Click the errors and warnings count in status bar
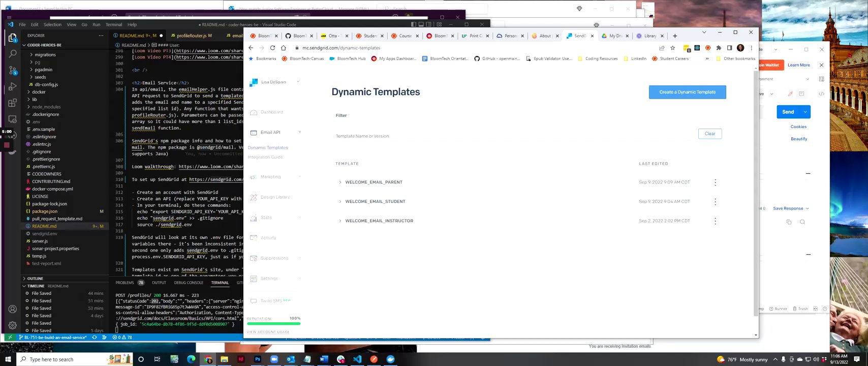Viewport: 868px width, 366px height. click(122, 337)
